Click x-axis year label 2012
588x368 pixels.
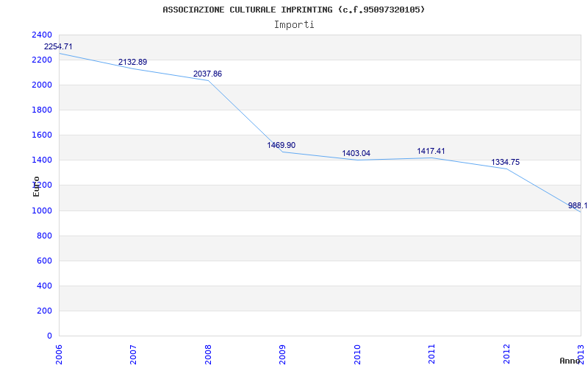[506, 355]
